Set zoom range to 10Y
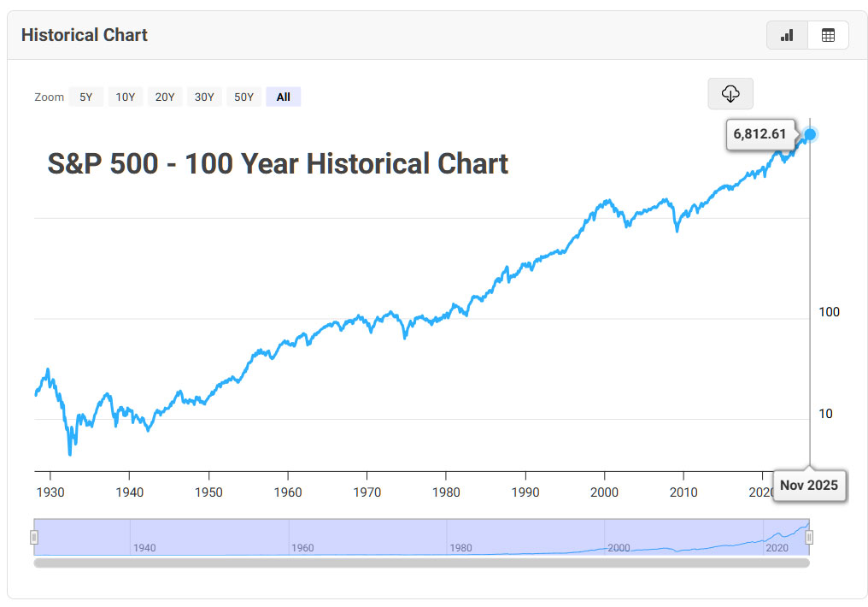The width and height of the screenshot is (868, 607). tap(126, 97)
